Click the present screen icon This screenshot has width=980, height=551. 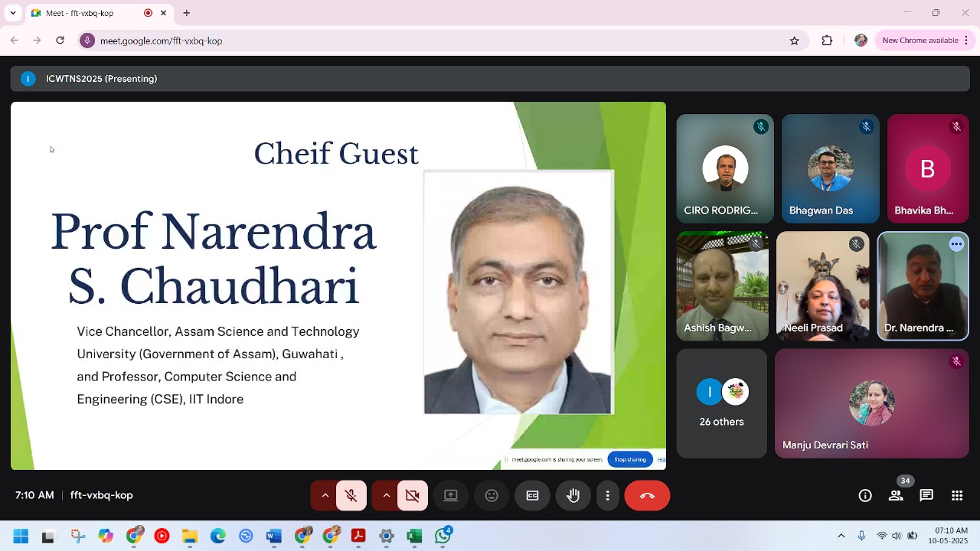451,496
